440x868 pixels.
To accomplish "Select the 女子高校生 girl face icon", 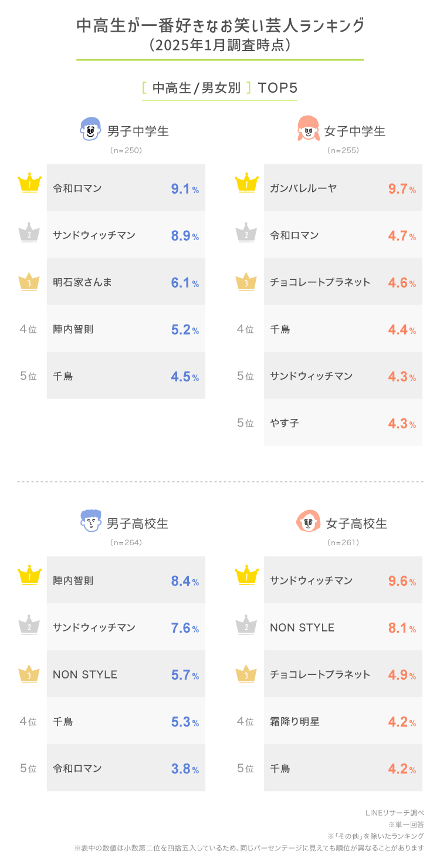I will tap(307, 521).
